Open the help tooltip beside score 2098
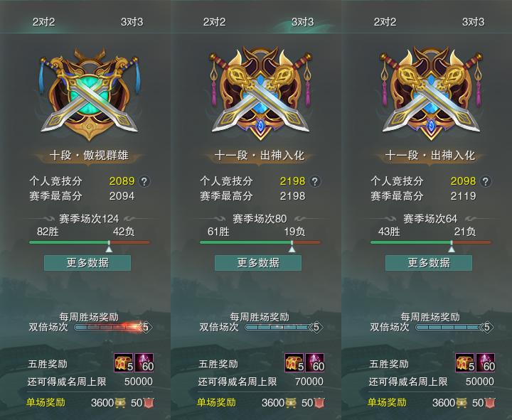 coord(486,181)
